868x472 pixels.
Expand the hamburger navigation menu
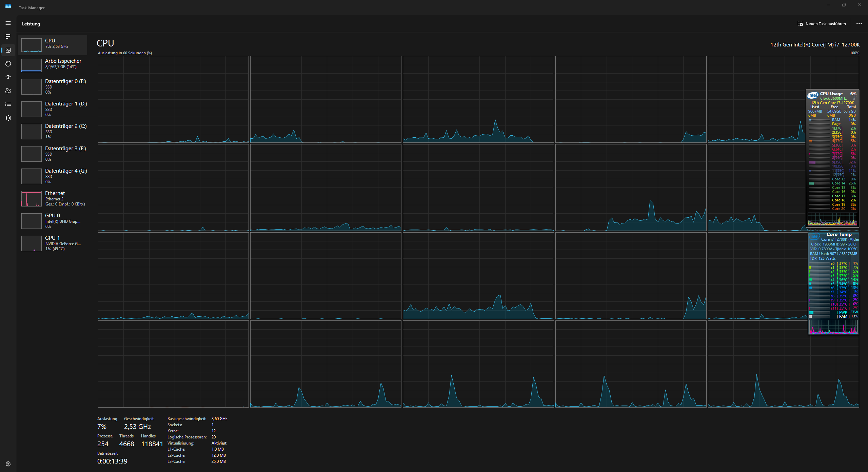click(x=8, y=23)
